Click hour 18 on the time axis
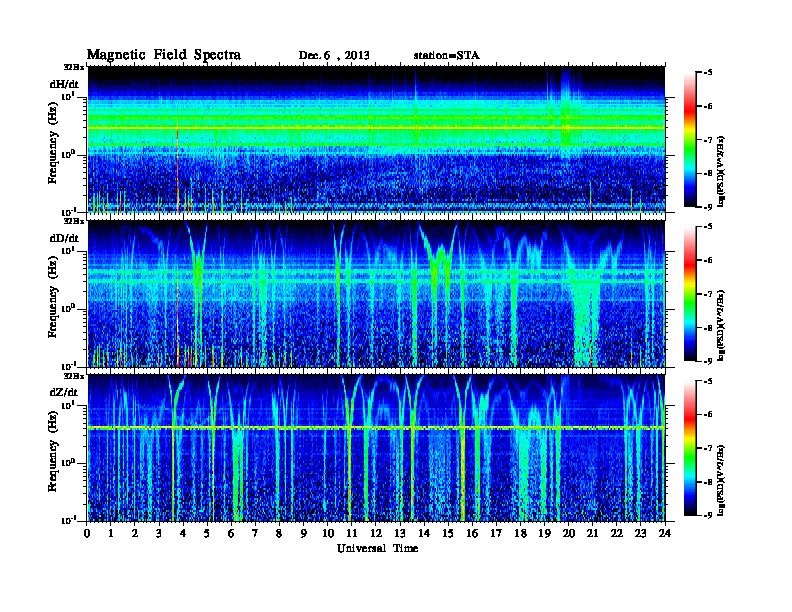The width and height of the screenshot is (792, 612). click(x=520, y=534)
